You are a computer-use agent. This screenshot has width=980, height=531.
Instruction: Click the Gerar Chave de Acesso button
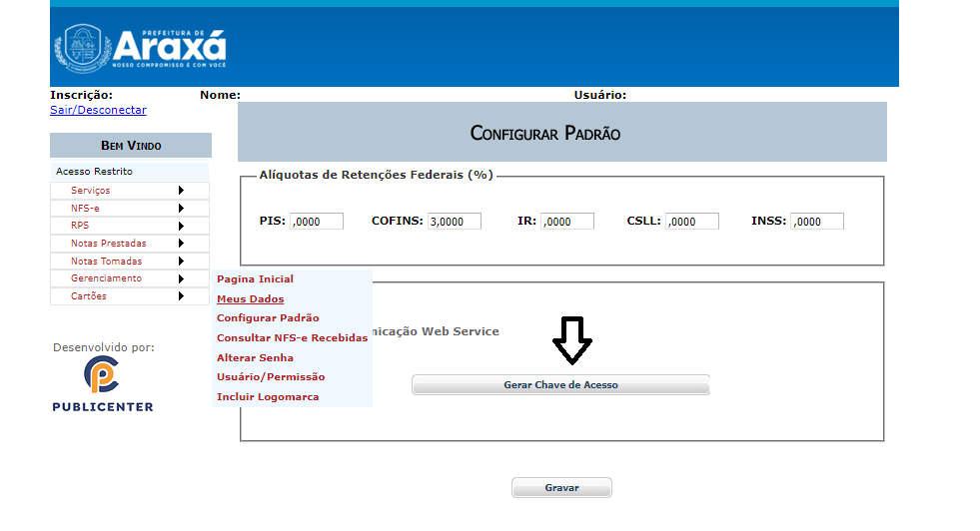pyautogui.click(x=560, y=385)
